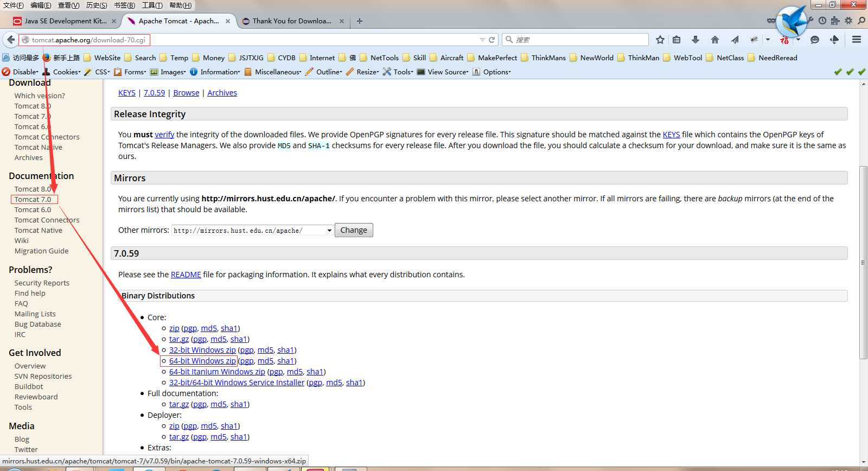Image resolution: width=868 pixels, height=471 pixels.
Task: Open a new tab with plus button
Action: click(x=360, y=21)
